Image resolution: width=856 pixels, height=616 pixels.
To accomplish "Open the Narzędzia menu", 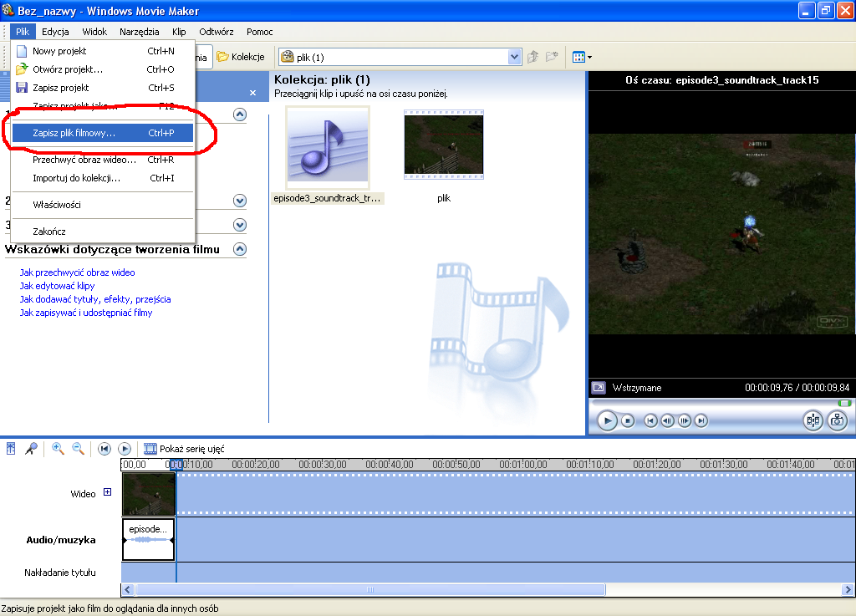I will click(139, 32).
